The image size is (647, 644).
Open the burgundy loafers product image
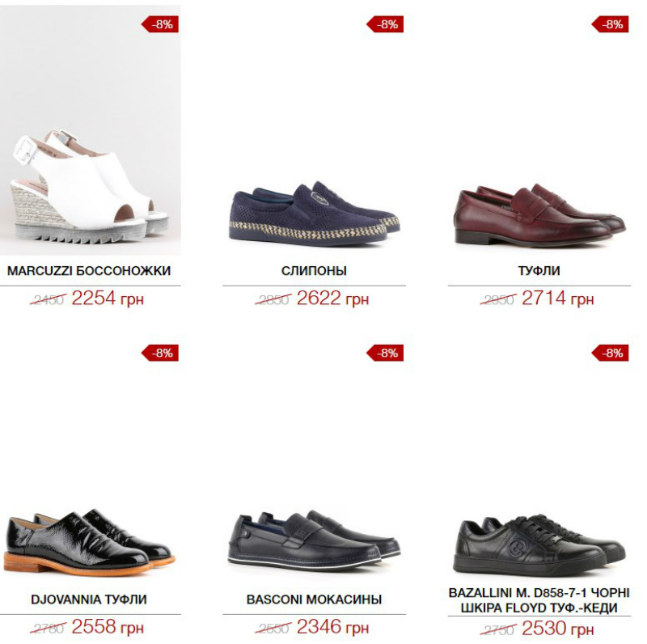539,215
